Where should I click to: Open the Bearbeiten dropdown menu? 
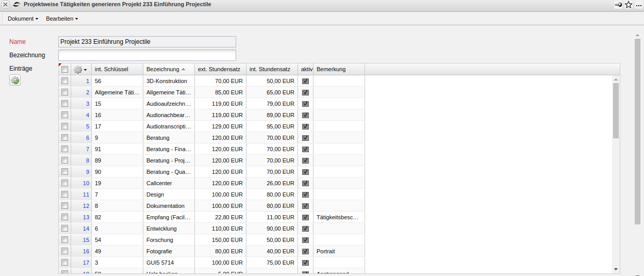tap(62, 19)
